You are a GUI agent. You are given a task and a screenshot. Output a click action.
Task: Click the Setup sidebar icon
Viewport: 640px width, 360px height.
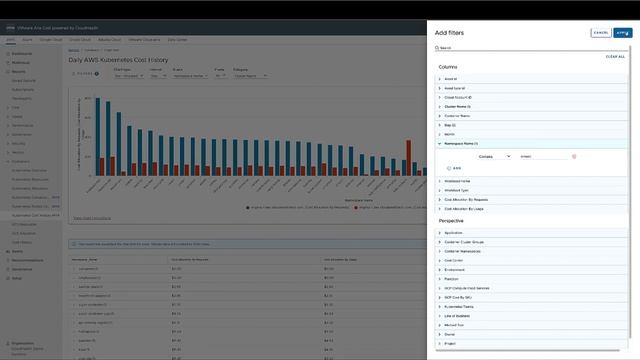8,278
